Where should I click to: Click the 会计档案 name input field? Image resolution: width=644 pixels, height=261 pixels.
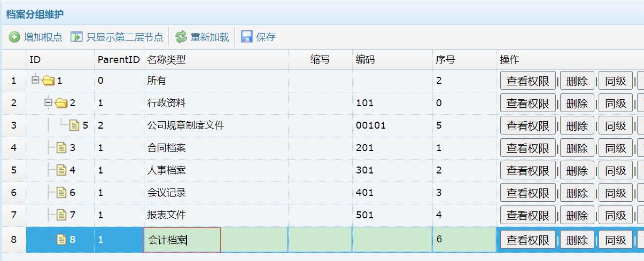tap(182, 240)
